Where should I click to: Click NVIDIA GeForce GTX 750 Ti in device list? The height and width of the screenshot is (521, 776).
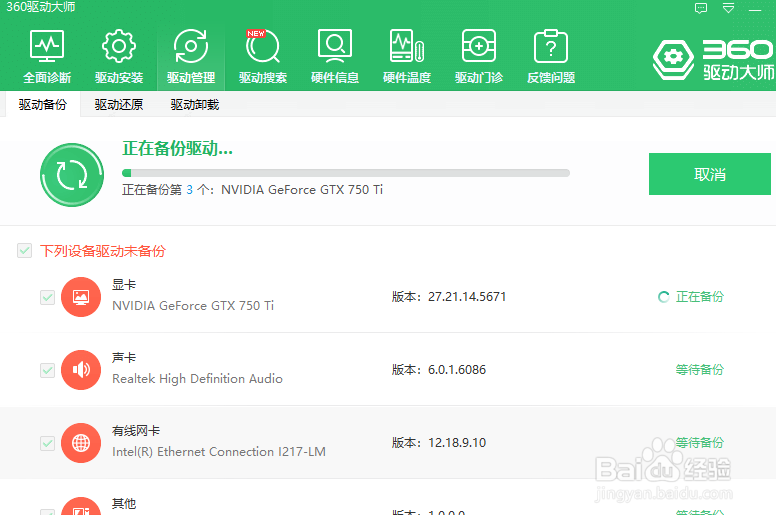(193, 306)
